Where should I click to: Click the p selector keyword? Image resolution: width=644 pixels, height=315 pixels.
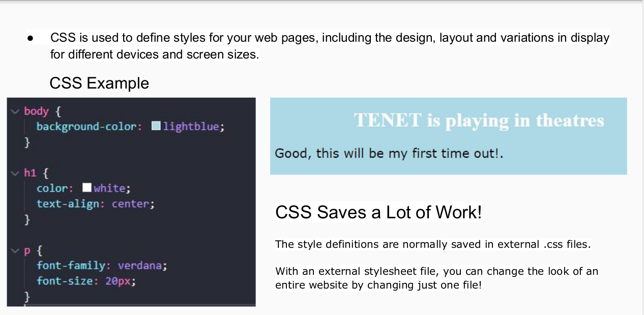[x=28, y=250]
